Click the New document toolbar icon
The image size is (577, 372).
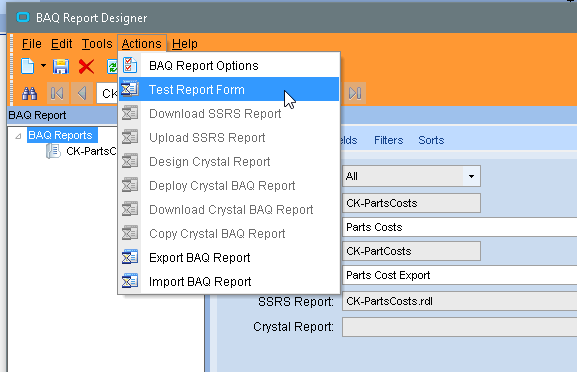tap(28, 67)
